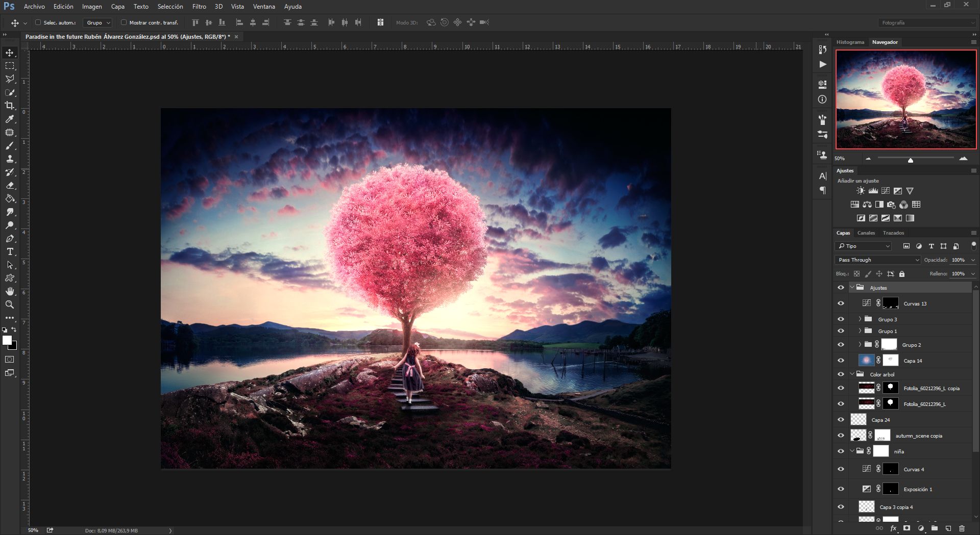The height and width of the screenshot is (535, 980).
Task: Select the Pen tool
Action: tap(10, 238)
